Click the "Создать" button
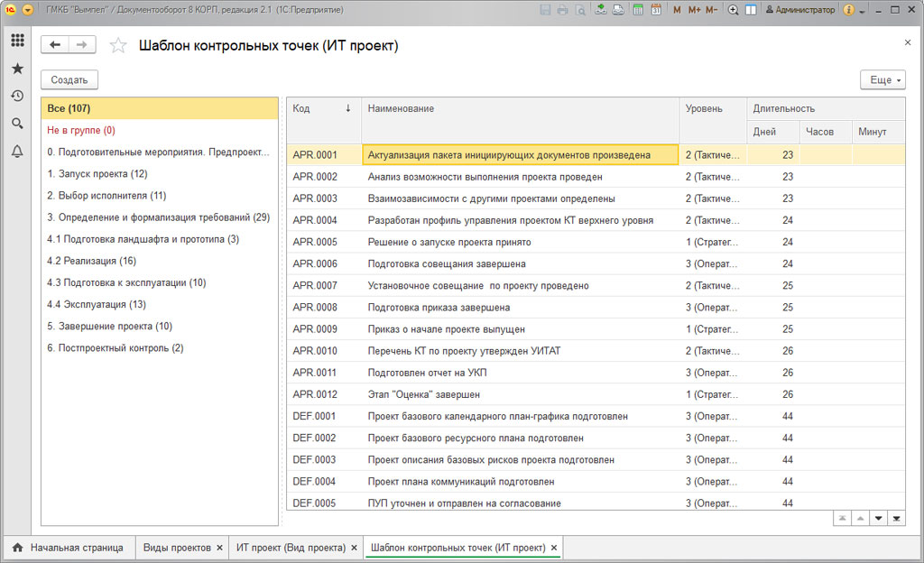The image size is (924, 563). point(69,80)
